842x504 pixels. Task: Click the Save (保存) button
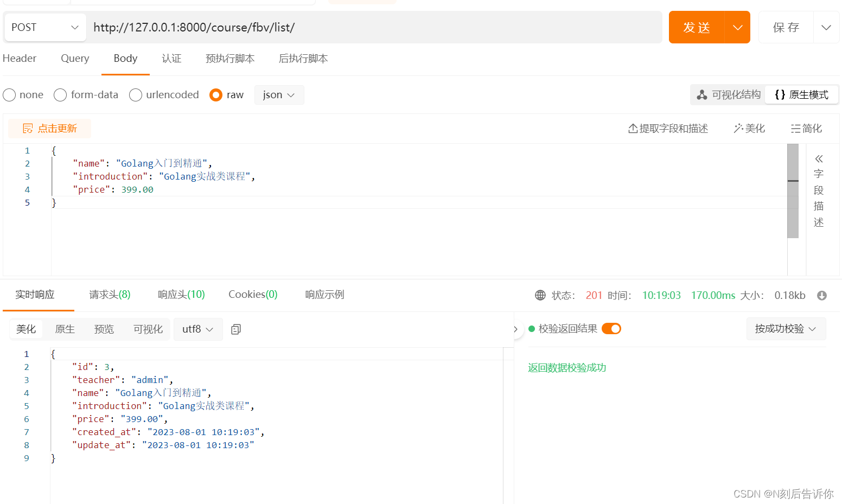click(786, 27)
